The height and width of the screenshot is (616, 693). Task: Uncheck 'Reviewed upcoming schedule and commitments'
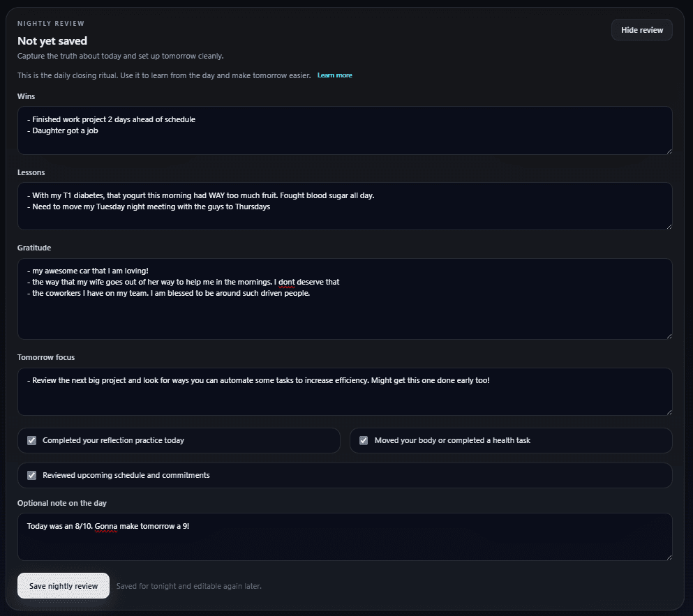pos(31,475)
